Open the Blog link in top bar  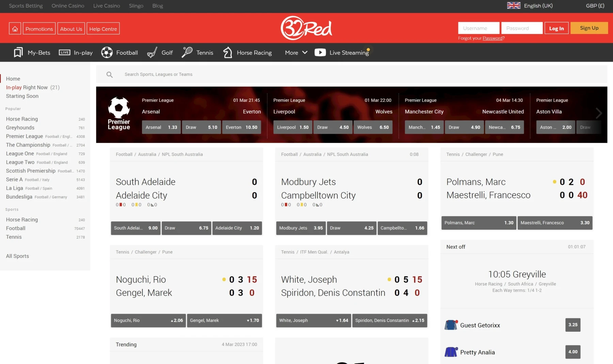point(158,6)
